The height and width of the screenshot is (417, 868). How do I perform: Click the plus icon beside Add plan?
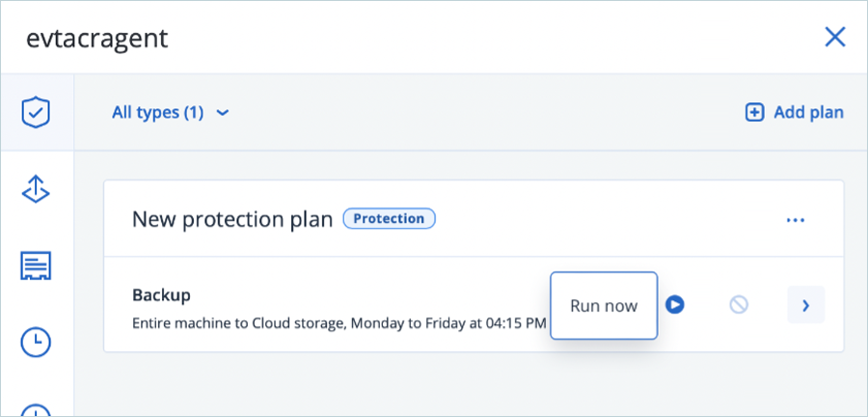[754, 113]
